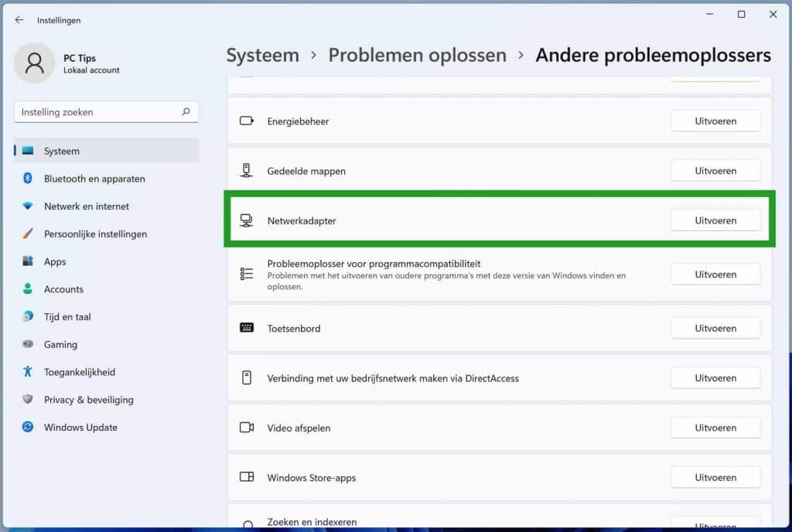
Task: Click the Systeem monitor icon in sidebar
Action: coord(28,151)
